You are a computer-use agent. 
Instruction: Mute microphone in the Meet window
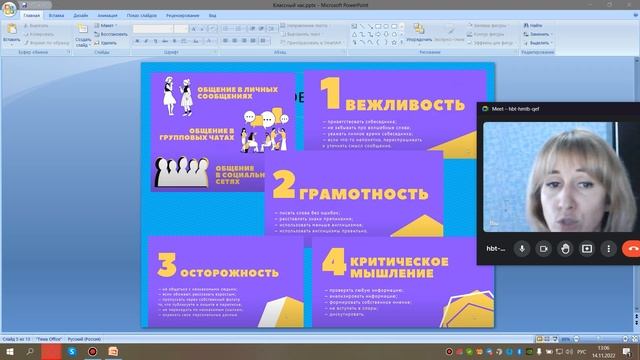[522, 249]
